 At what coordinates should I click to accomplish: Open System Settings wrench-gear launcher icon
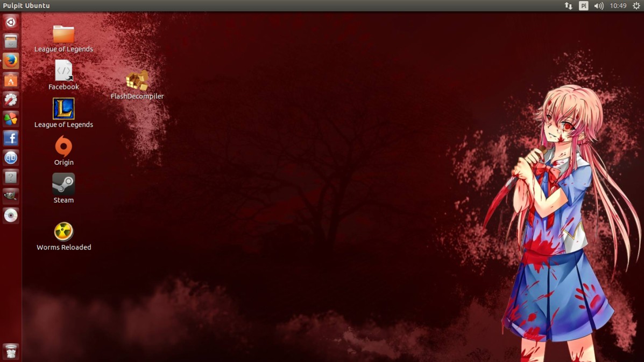click(x=11, y=100)
